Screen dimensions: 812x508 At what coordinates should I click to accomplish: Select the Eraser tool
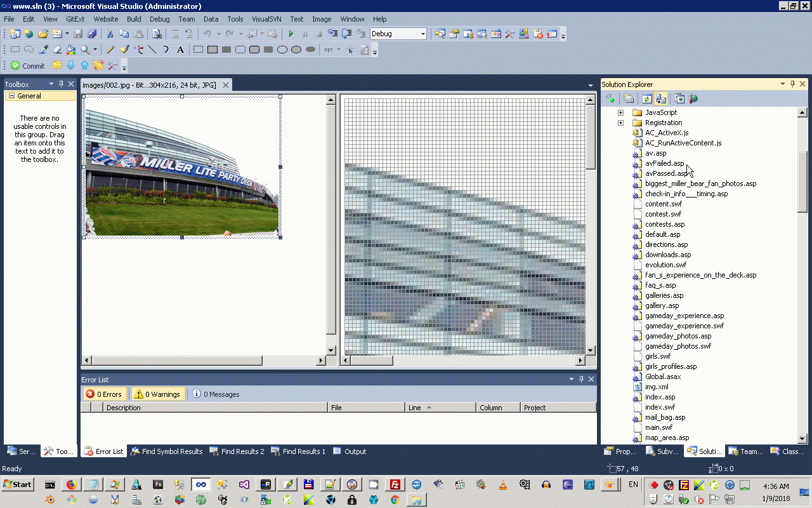pos(57,50)
